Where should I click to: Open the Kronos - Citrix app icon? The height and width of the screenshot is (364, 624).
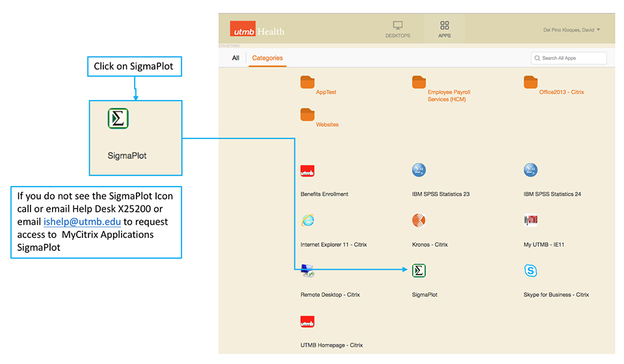click(x=419, y=221)
